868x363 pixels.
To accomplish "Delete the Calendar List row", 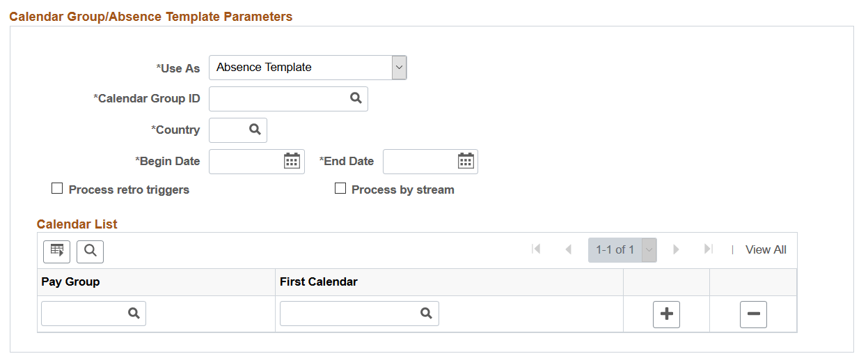I will 753,314.
